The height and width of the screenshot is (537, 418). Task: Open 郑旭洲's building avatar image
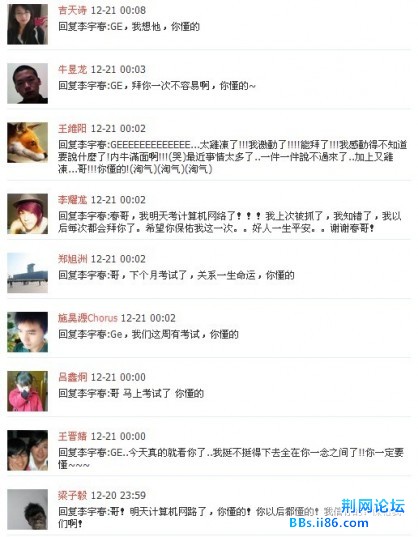[27, 273]
